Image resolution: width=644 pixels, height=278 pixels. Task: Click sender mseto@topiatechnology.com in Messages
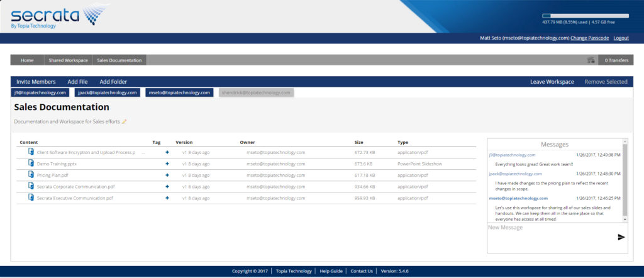[x=518, y=198]
